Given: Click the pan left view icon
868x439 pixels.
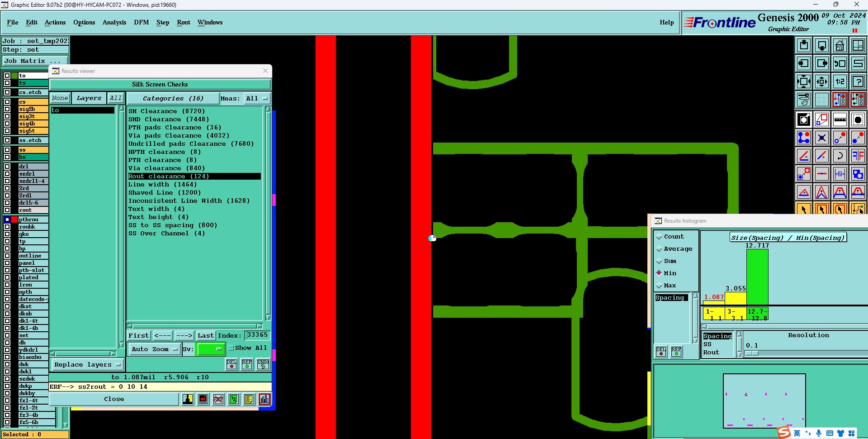Looking at the screenshot, I should pos(804,63).
